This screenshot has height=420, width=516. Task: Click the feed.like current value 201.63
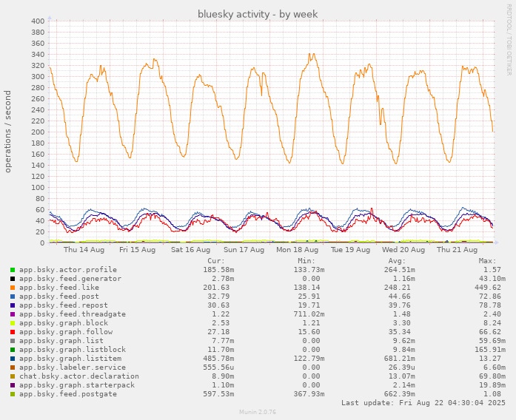[x=216, y=288]
